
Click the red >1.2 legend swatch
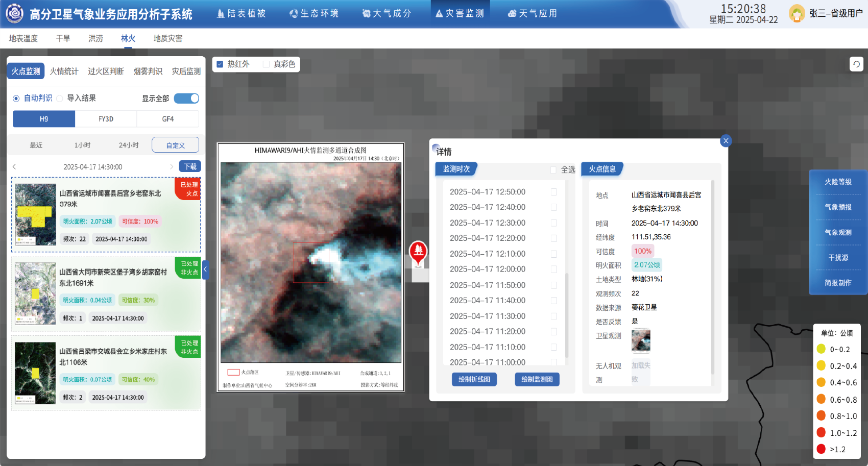(821, 449)
